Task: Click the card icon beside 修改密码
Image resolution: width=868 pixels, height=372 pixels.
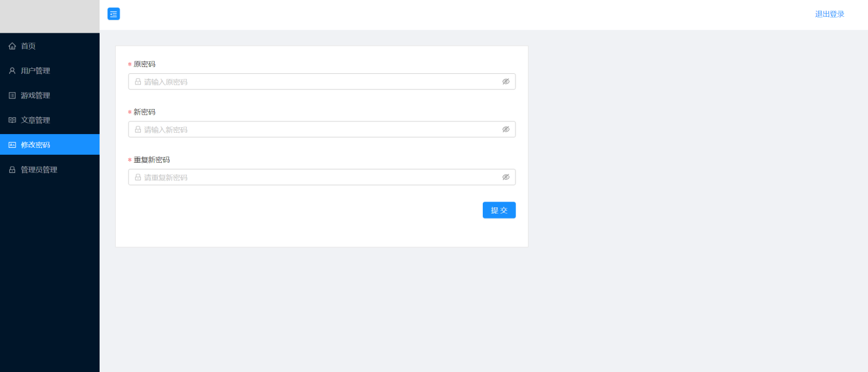Action: (x=12, y=145)
